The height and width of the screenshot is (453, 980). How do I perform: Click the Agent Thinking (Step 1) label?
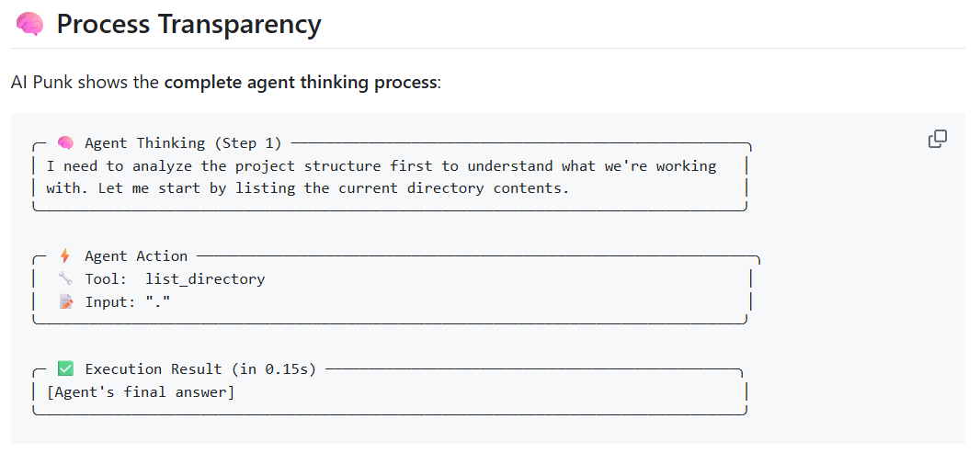(183, 143)
